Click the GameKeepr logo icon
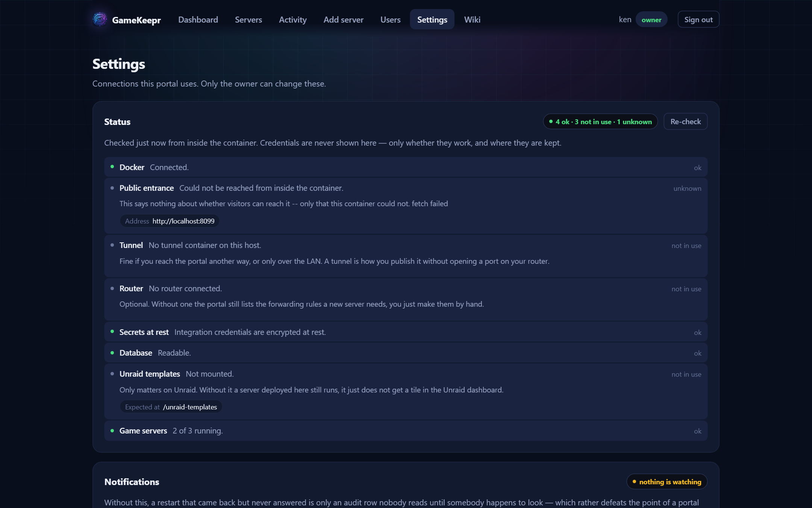Viewport: 812px width, 508px height. pyautogui.click(x=100, y=19)
